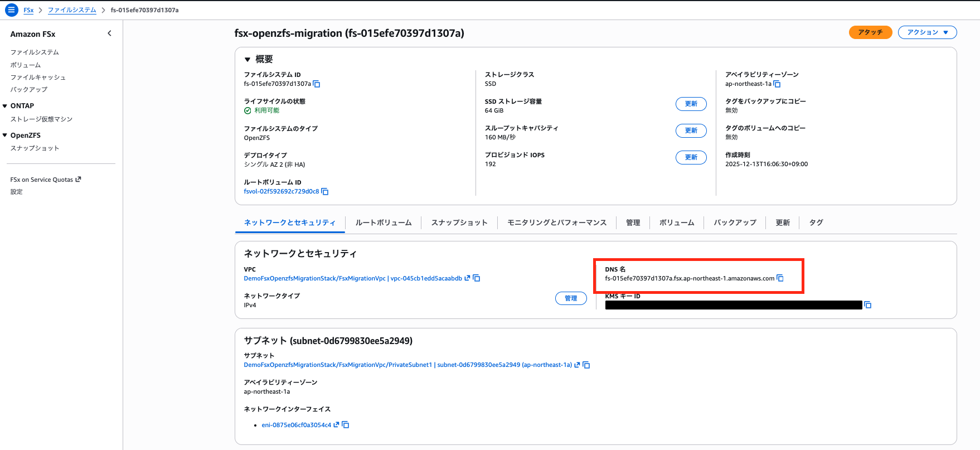Open スナップショット in sidebar
This screenshot has width=980, height=450.
35,148
